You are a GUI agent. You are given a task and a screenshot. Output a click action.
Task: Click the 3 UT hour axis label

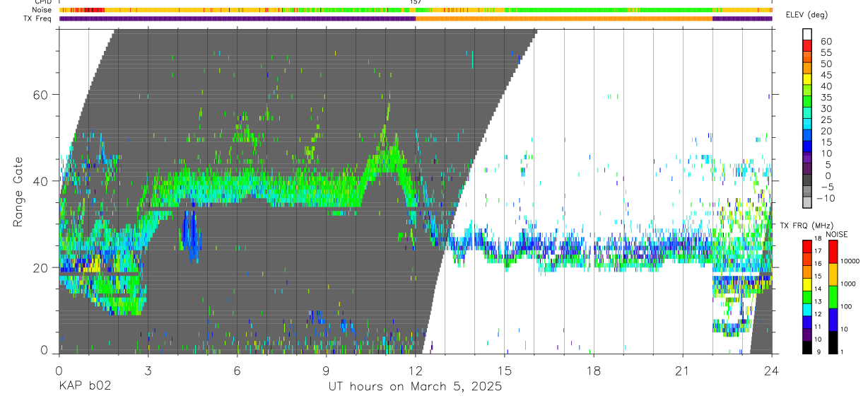pyautogui.click(x=148, y=371)
